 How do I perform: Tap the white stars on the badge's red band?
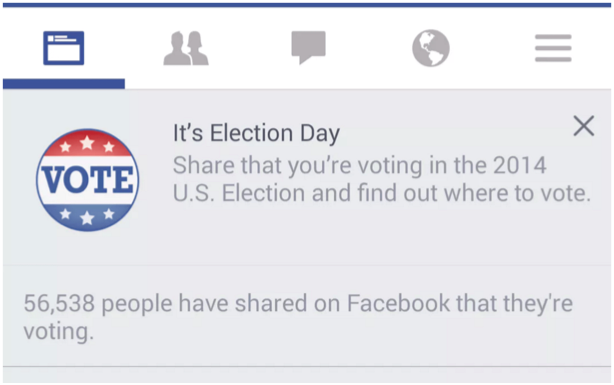pyautogui.click(x=87, y=144)
